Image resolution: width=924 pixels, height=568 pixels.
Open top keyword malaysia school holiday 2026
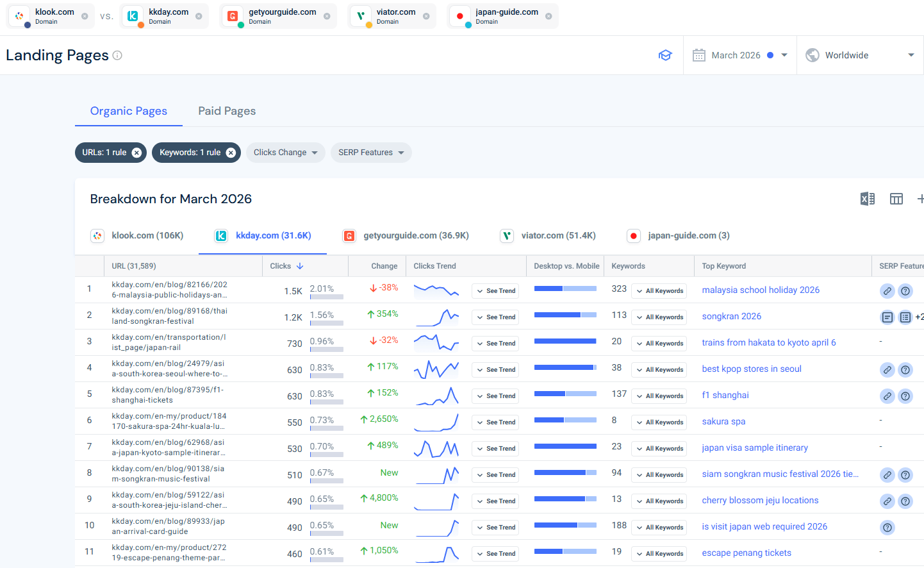point(761,290)
